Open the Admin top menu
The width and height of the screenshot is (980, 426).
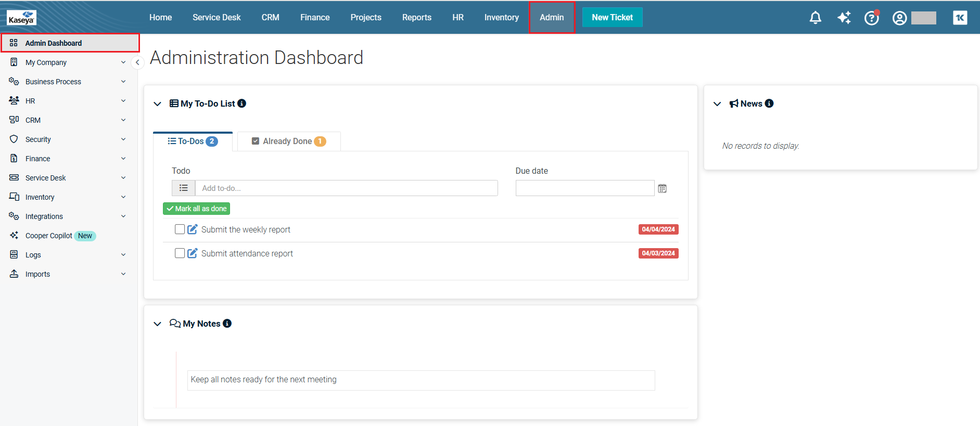click(x=552, y=18)
